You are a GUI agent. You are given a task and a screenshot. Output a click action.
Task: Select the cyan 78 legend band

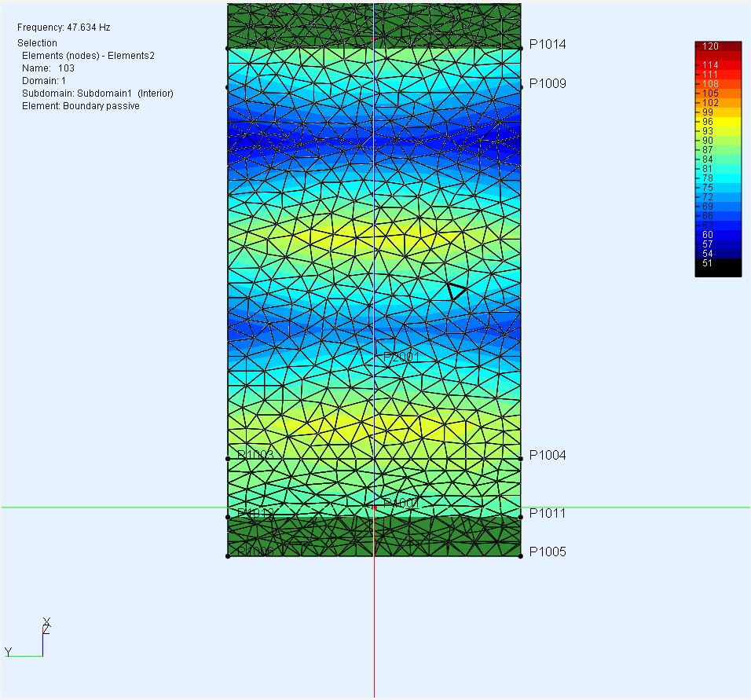point(718,178)
